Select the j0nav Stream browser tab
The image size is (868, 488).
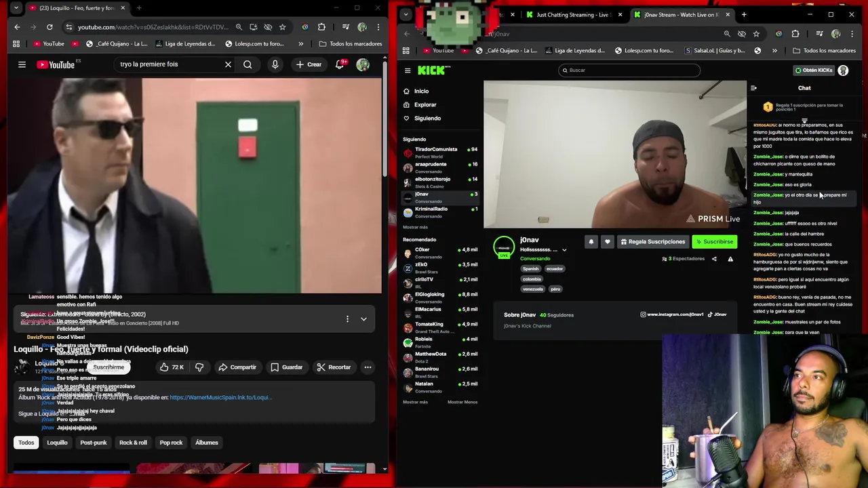(x=680, y=15)
